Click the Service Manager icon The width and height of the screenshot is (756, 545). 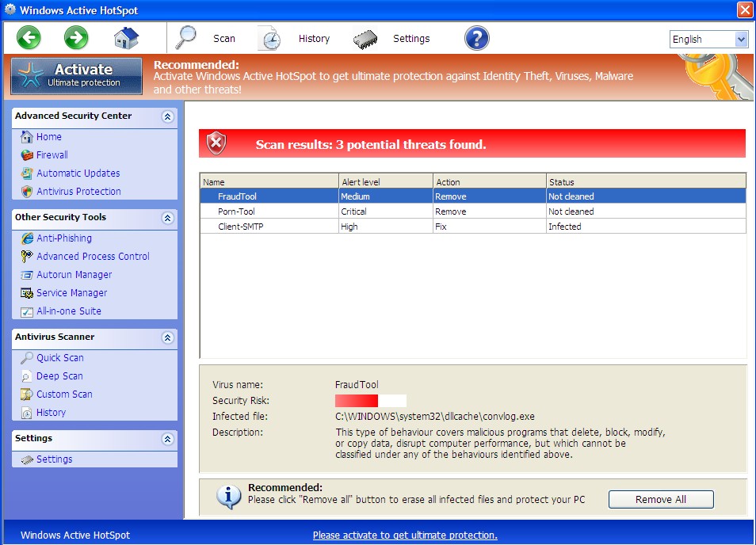click(27, 293)
